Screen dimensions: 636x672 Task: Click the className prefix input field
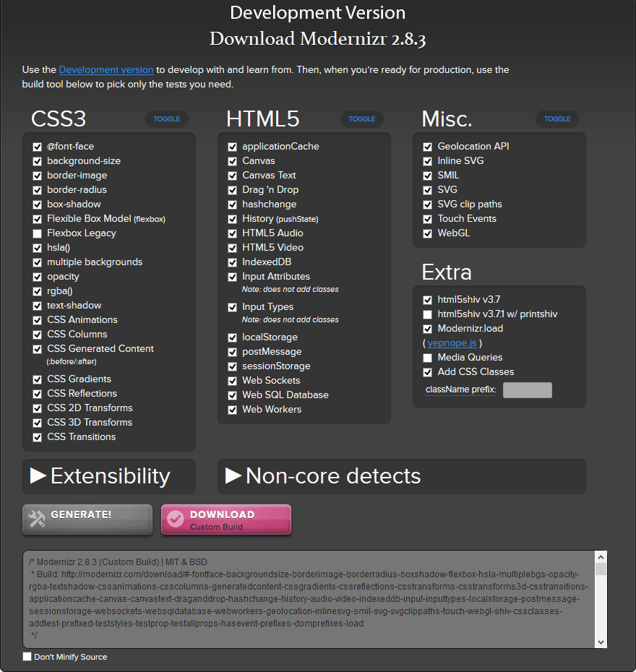click(x=527, y=390)
